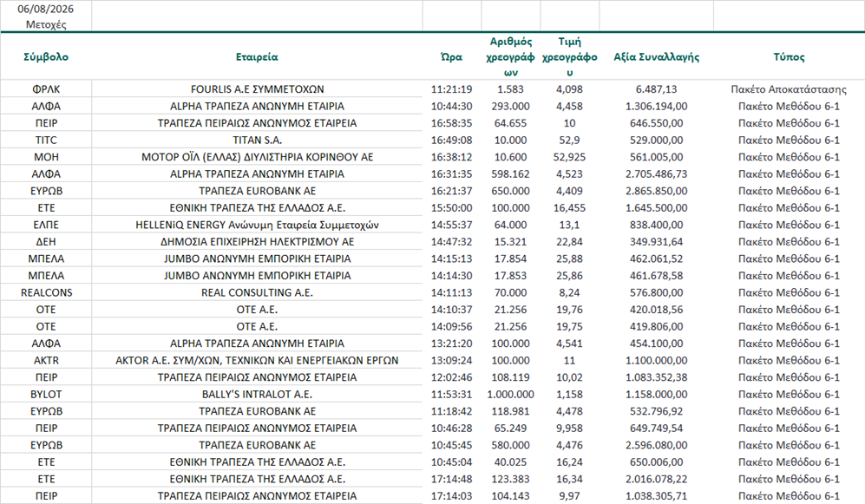Click the Πακέτο Αποκατάστασης type cell
Image resolution: width=865 pixels, height=504 pixels.
click(x=789, y=88)
